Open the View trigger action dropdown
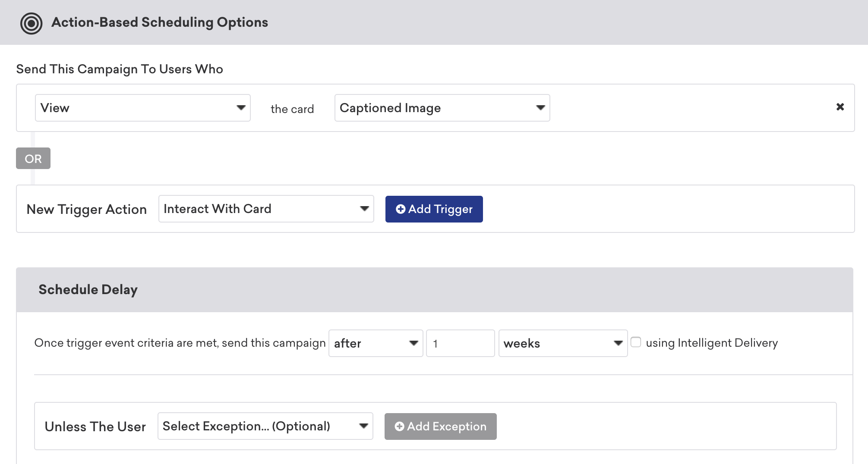Viewport: 868px width, 464px height. (x=142, y=108)
